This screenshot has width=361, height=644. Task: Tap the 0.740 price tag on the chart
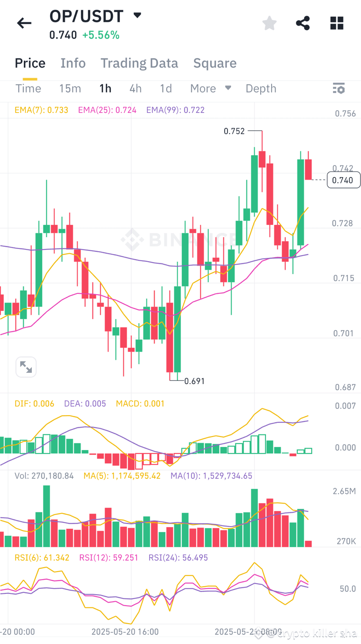coord(344,180)
